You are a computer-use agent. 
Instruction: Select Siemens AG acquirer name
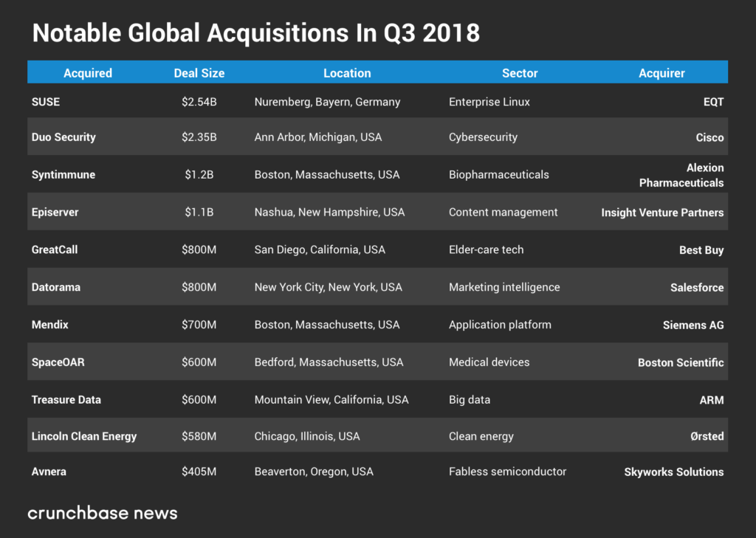point(693,325)
